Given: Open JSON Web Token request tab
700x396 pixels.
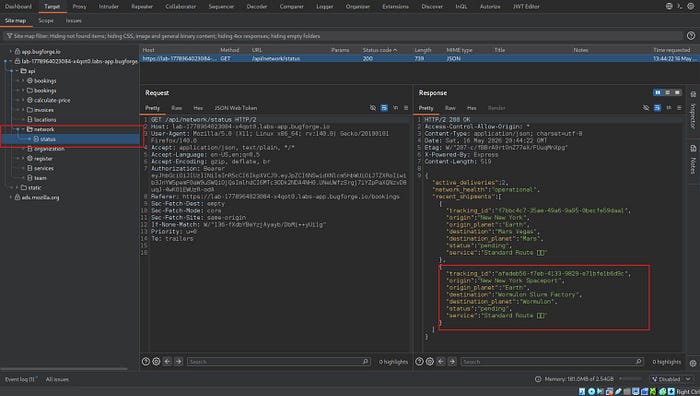Looking at the screenshot, I should [236, 108].
